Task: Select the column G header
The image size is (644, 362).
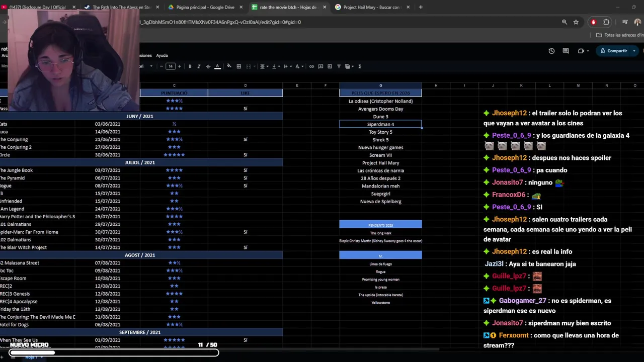Action: click(x=380, y=85)
